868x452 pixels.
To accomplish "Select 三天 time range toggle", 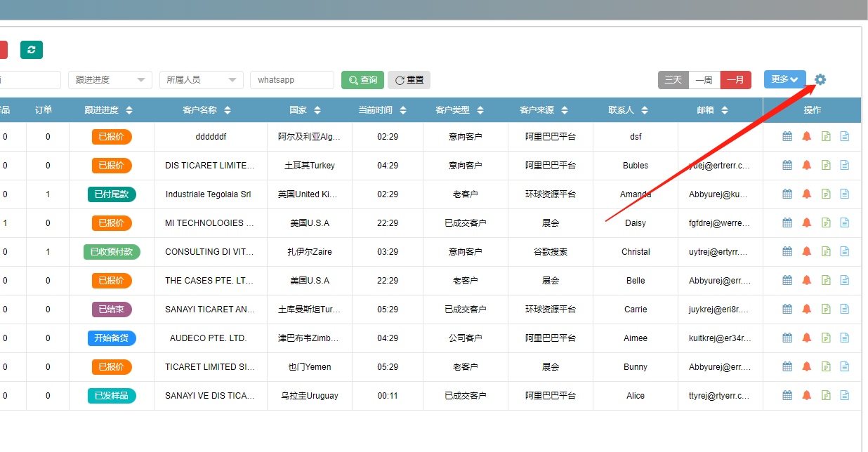I will click(673, 80).
